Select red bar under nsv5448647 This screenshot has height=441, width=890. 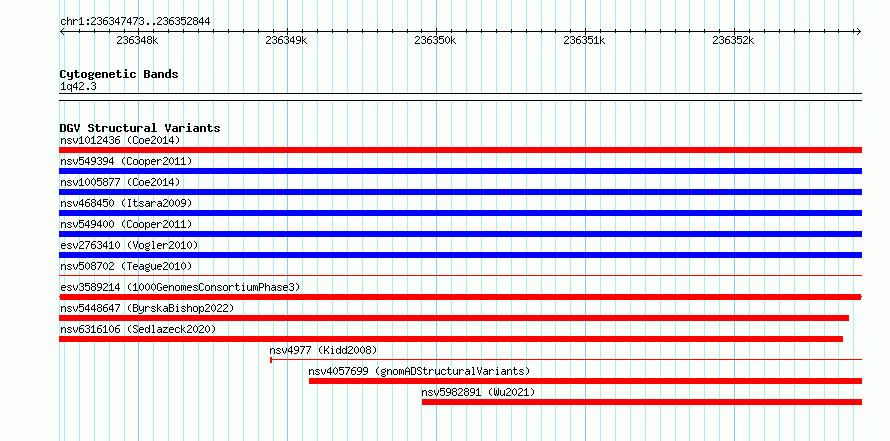click(454, 318)
